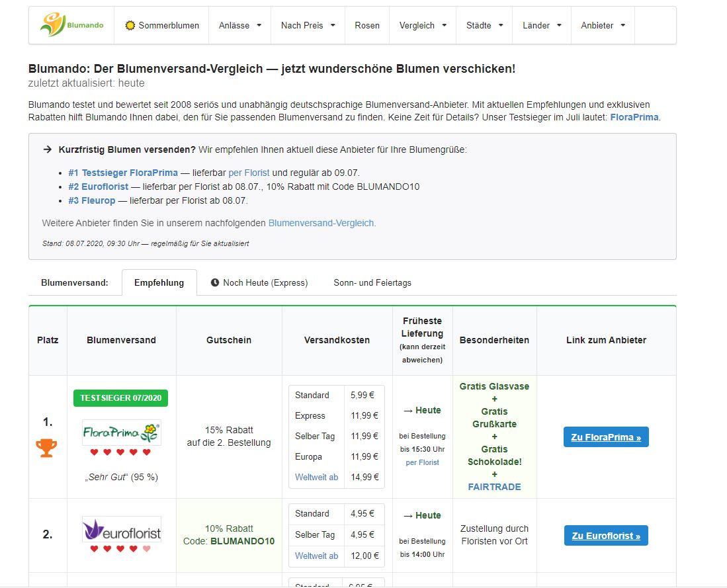Click the Zu FloraPrima button
The width and height of the screenshot is (727, 588).
coord(606,437)
